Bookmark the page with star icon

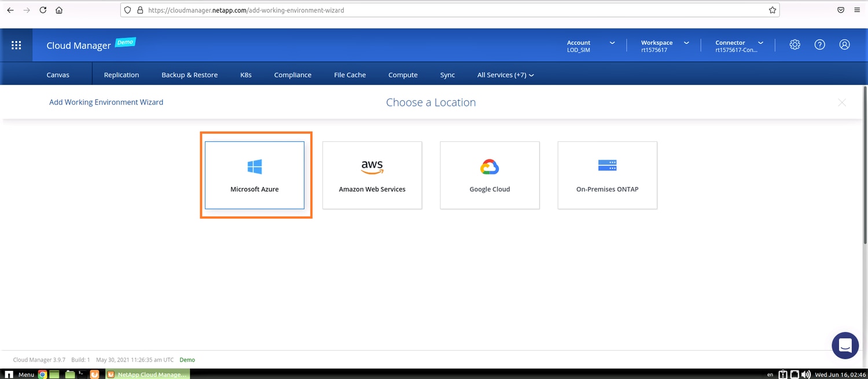[772, 10]
